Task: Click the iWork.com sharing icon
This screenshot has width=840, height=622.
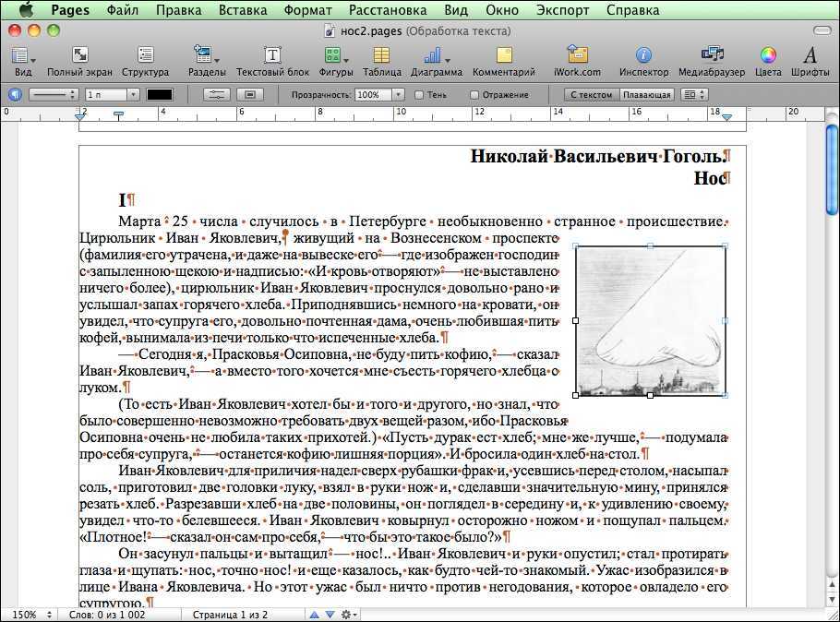Action: [577, 56]
